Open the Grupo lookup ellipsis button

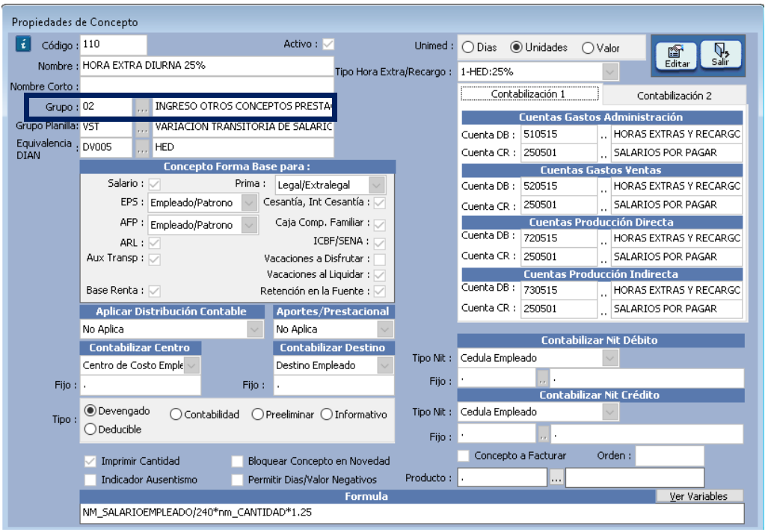click(142, 107)
